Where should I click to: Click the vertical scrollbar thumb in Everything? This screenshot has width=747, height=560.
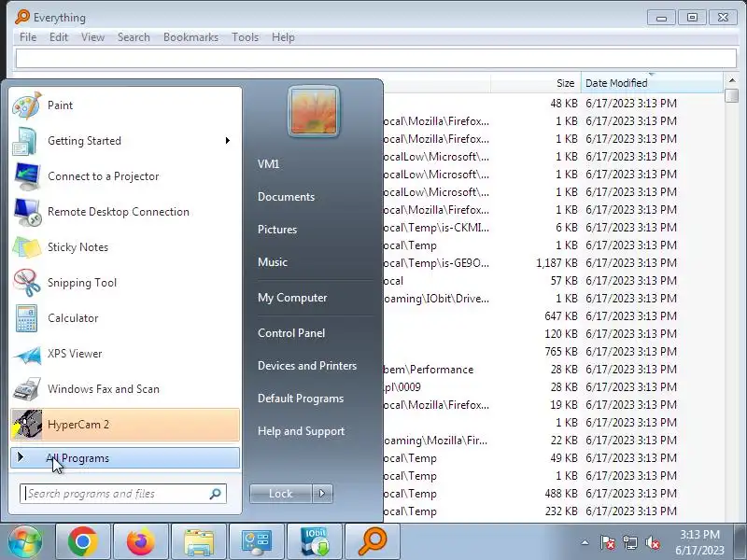[731, 95]
